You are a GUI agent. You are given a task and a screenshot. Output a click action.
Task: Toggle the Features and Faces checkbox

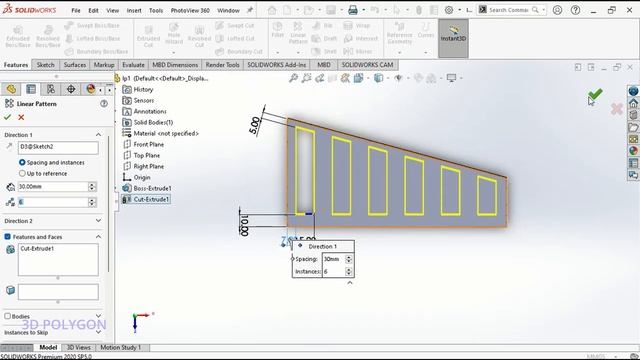7,237
